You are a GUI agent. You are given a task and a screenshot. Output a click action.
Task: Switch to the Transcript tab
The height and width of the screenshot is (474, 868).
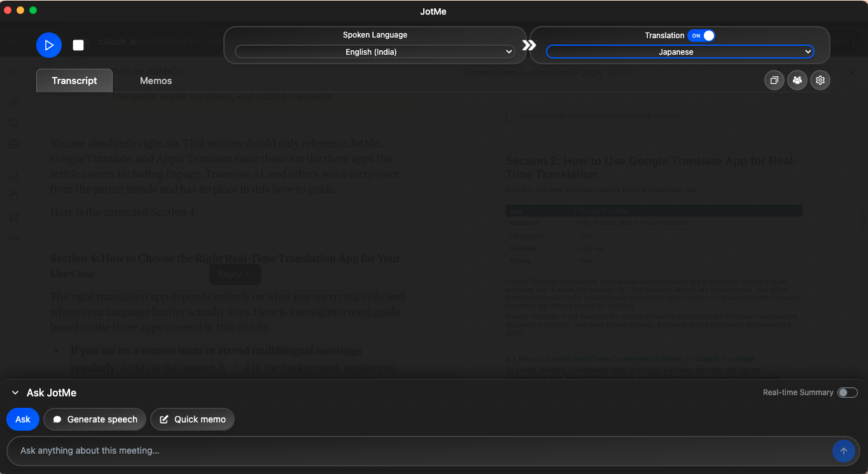coord(74,81)
